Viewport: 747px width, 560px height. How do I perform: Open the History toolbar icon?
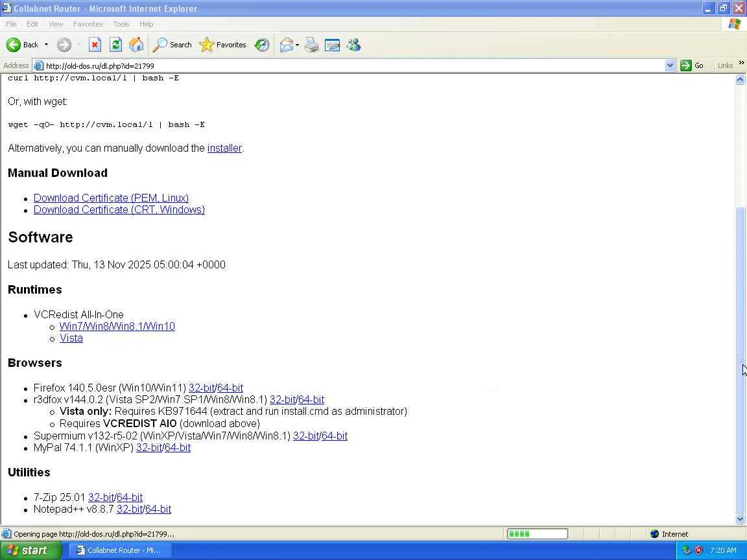pyautogui.click(x=261, y=45)
